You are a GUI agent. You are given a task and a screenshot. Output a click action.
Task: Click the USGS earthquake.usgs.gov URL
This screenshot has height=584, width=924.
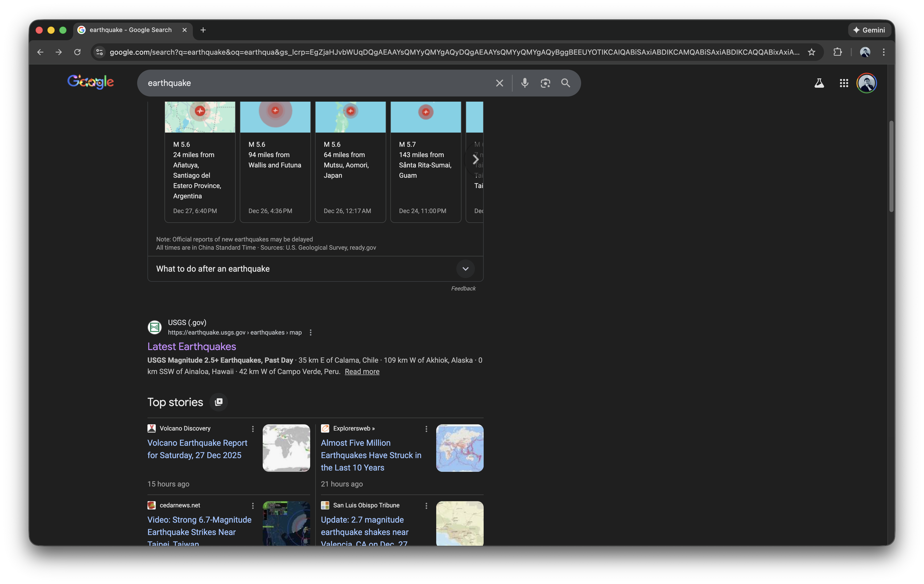click(234, 332)
